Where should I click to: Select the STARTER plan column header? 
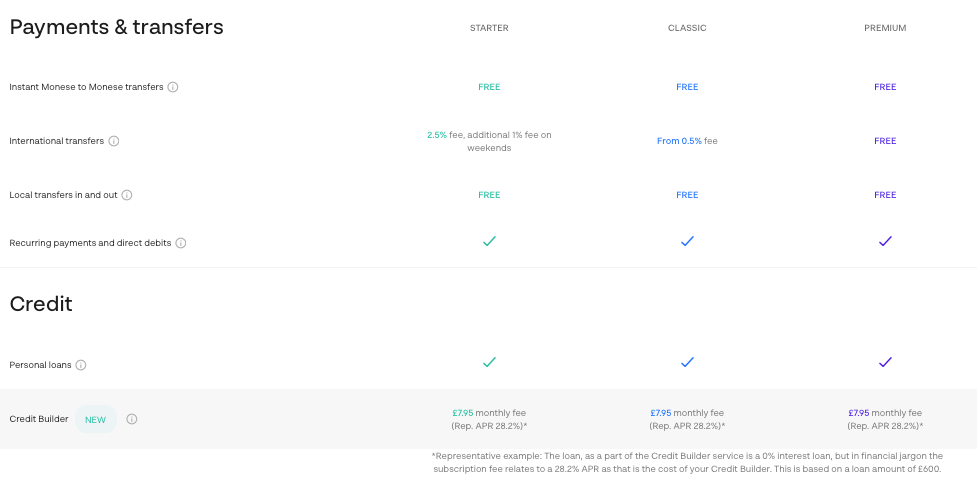coord(489,28)
